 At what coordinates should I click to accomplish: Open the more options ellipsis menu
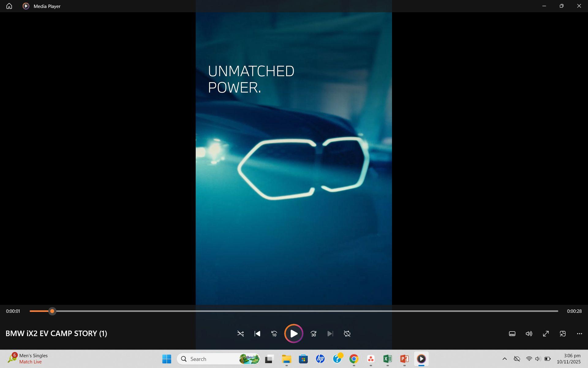(x=579, y=334)
